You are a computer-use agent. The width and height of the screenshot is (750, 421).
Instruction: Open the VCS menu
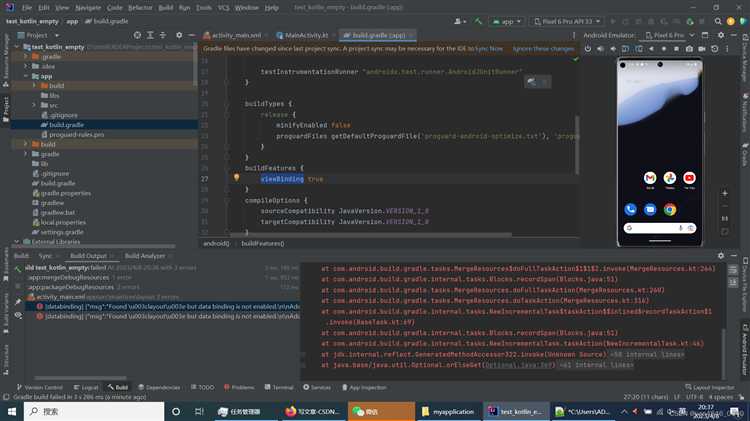223,8
